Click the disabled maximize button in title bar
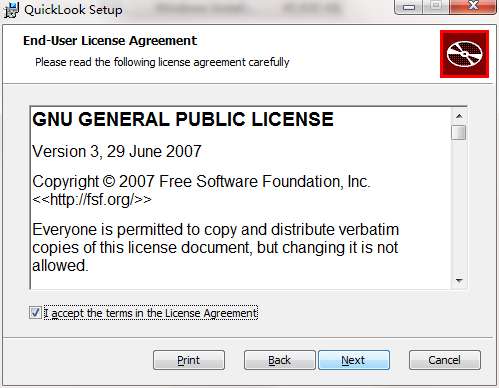Screen dimensions: 499x388 click(437, 7)
